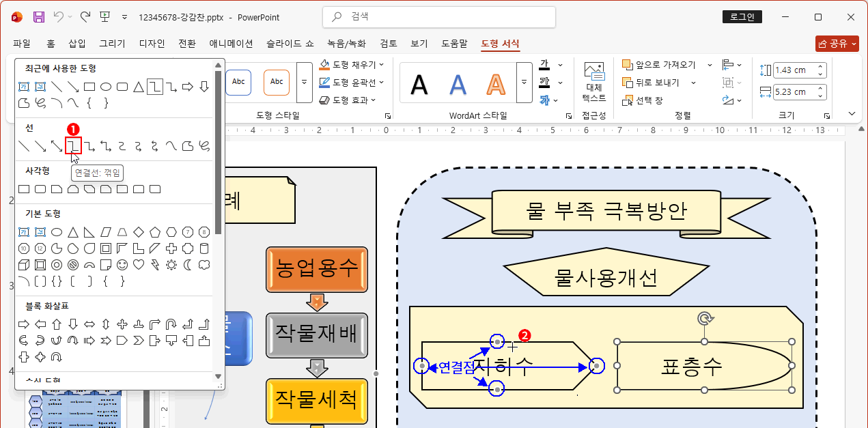Screen dimensions: 868x428
Task: Choose the rounded rectangle from 사각형 section
Action: [x=40, y=189]
